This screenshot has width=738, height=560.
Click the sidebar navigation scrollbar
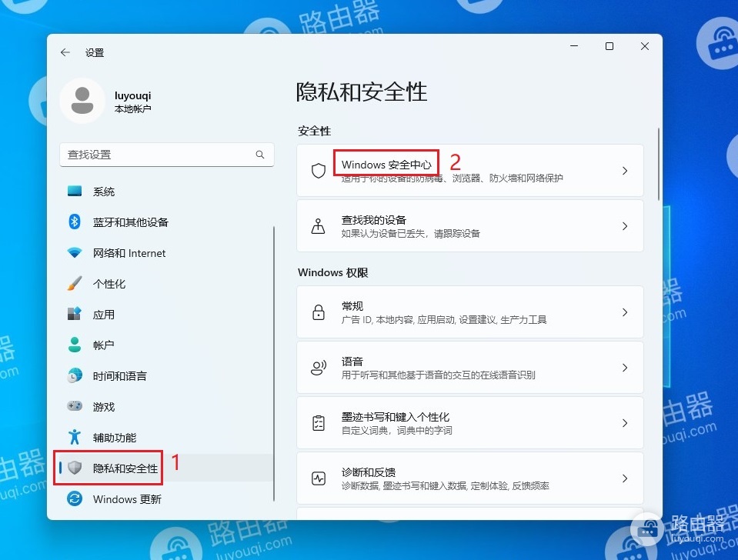tap(274, 363)
